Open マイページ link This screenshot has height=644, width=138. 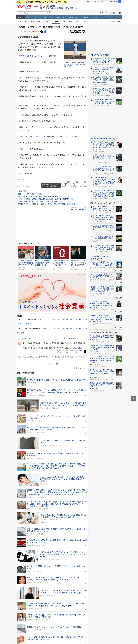pos(103,13)
